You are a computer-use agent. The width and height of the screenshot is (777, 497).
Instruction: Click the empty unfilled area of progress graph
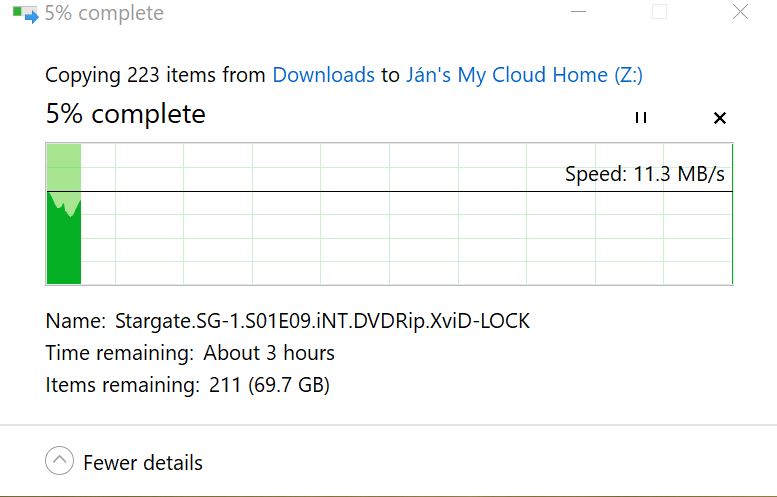pos(406,238)
